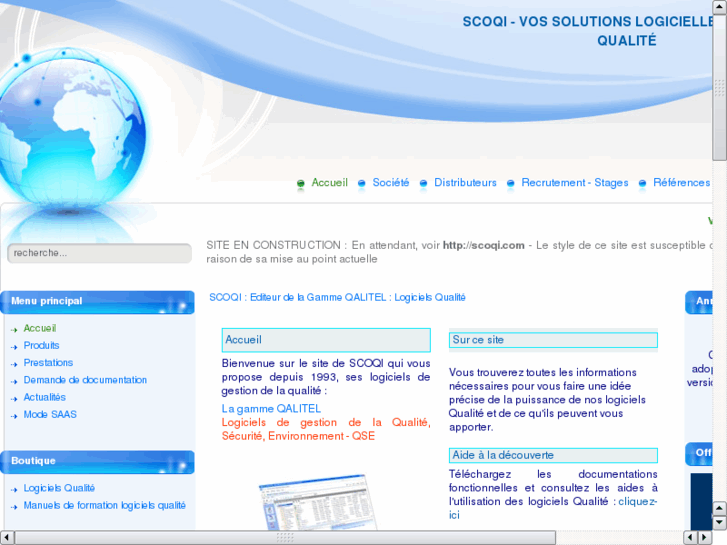The image size is (727, 545).
Task: Click the horizontal scrollbar thumb
Action: coord(285,538)
